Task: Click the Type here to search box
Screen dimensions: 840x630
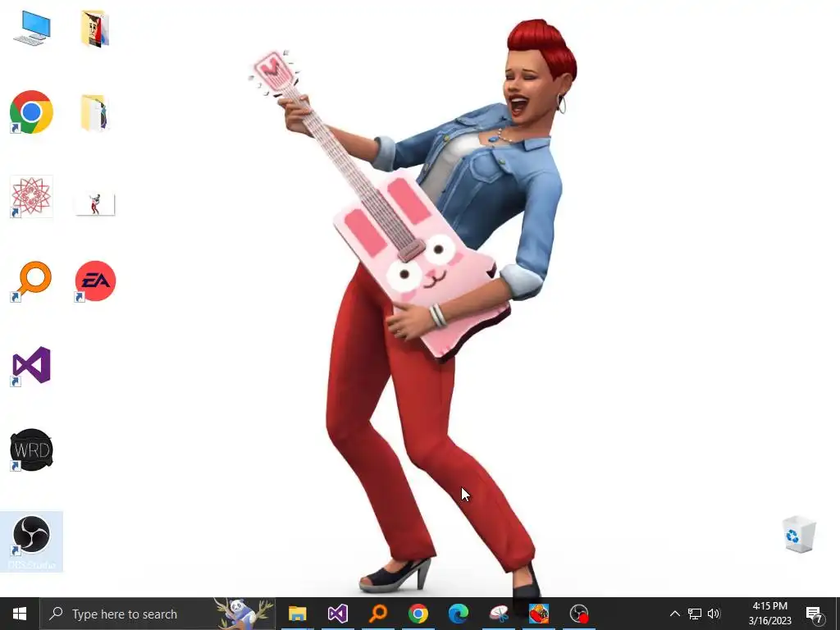Action: 158,614
